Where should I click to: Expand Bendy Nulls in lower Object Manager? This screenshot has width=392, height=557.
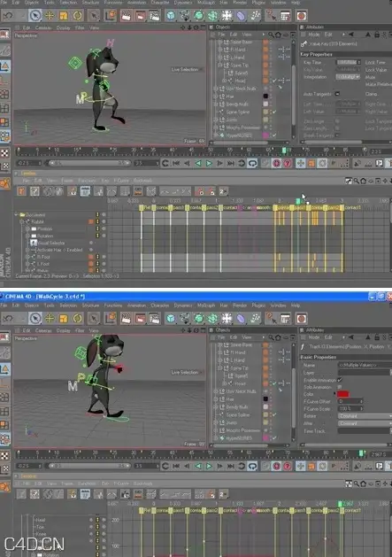point(215,406)
